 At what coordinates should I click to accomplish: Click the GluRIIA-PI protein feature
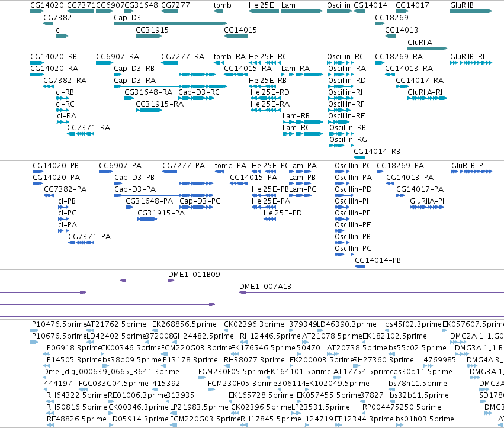427,207
